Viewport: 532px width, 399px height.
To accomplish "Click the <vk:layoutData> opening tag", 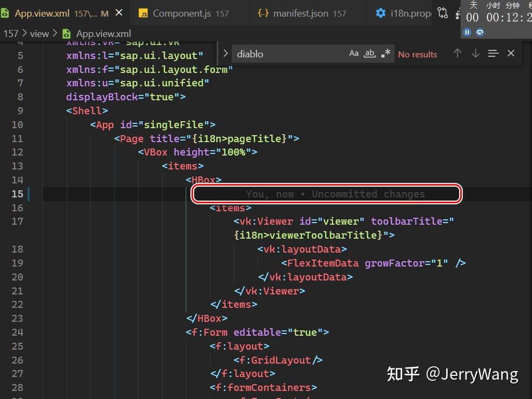I will point(302,249).
